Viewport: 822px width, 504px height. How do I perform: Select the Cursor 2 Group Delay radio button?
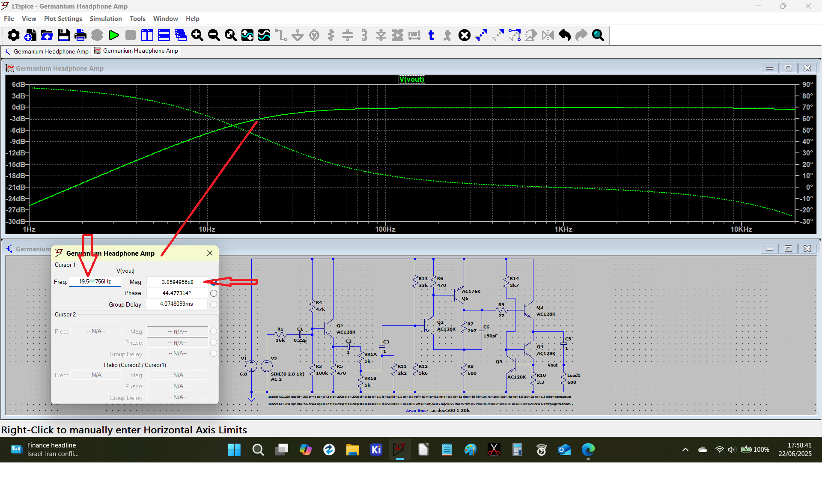214,353
